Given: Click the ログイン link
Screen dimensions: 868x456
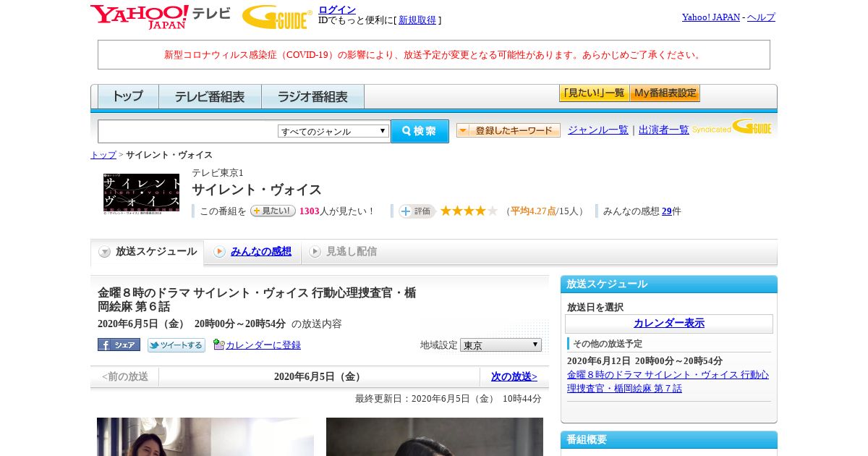Looking at the screenshot, I should click(337, 9).
